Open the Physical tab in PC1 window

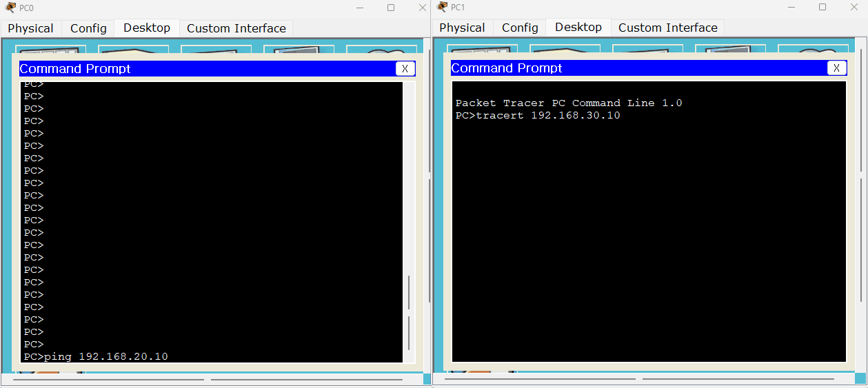(462, 28)
